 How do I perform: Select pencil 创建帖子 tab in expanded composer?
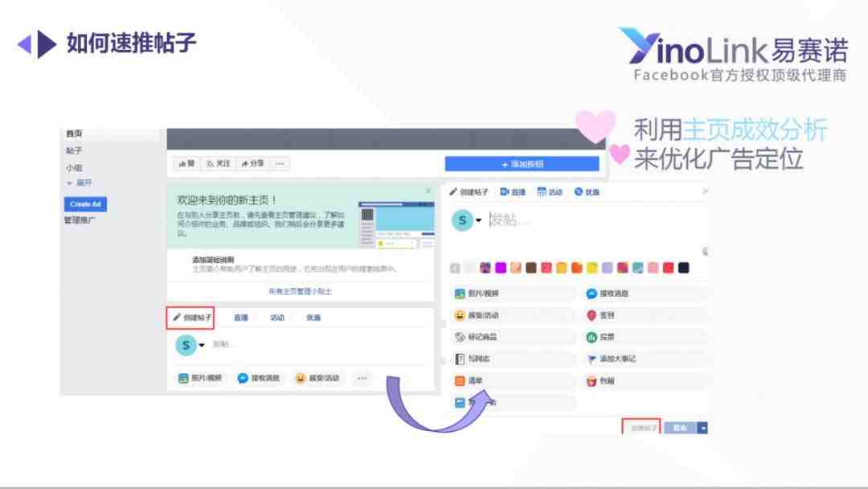click(469, 191)
